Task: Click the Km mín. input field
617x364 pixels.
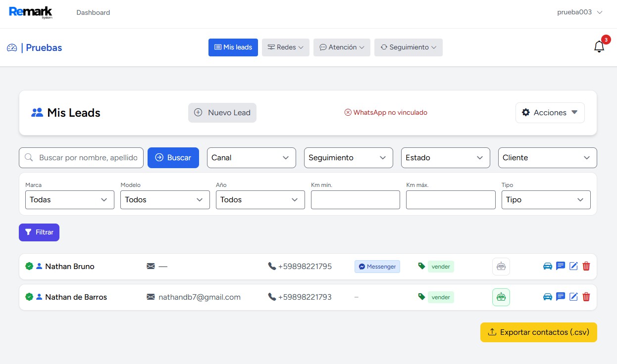Action: [x=355, y=200]
